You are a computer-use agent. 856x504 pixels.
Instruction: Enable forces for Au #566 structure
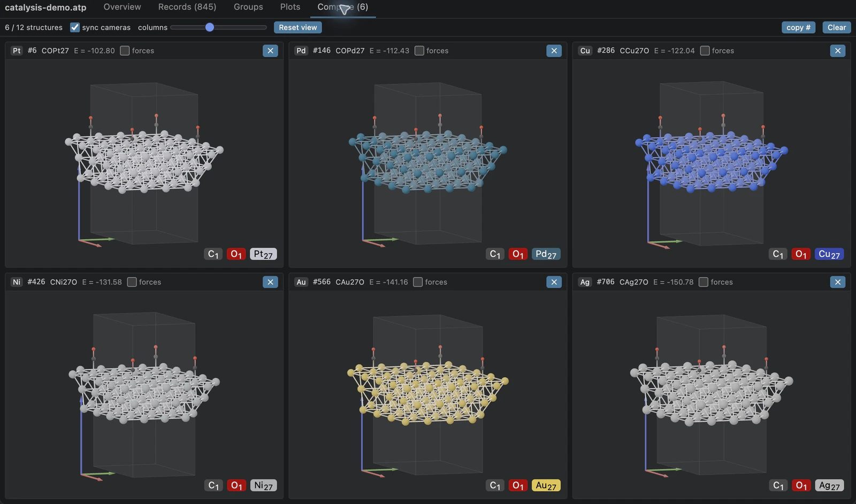[418, 282]
